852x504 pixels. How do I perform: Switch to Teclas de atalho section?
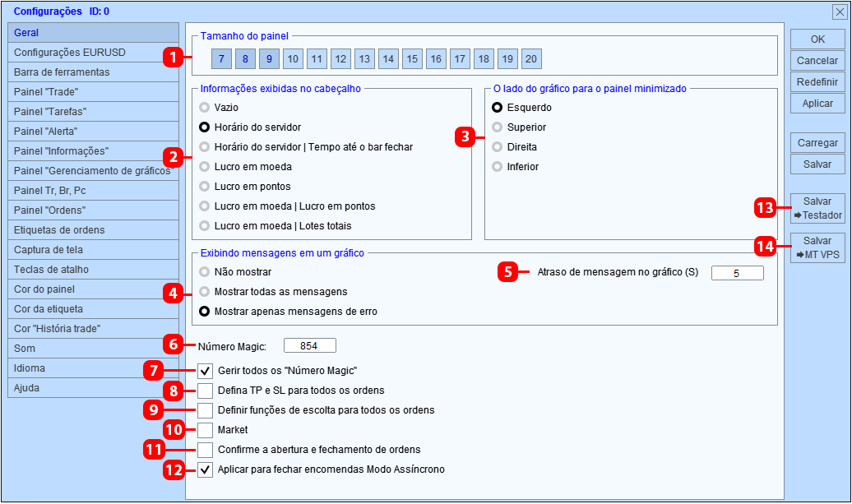point(93,270)
